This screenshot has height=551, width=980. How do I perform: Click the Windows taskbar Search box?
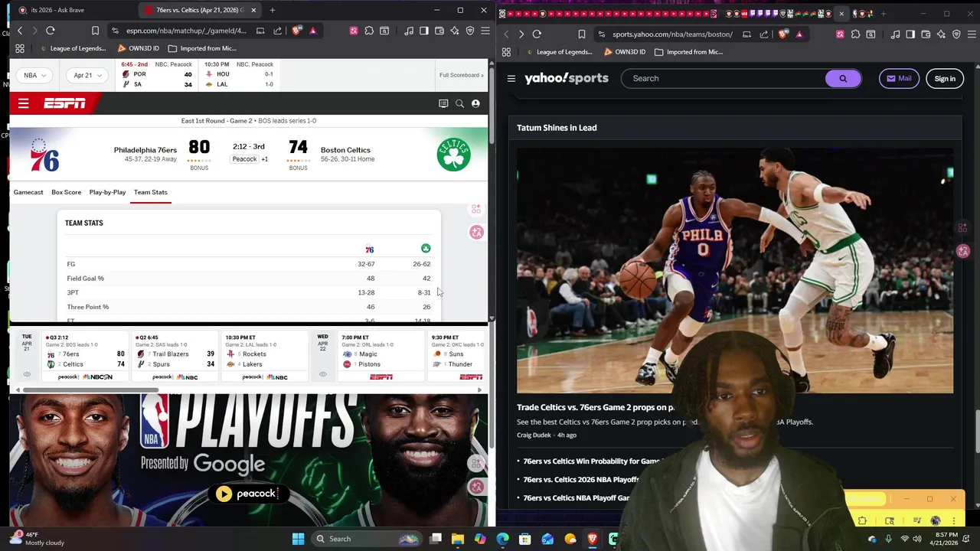367,539
